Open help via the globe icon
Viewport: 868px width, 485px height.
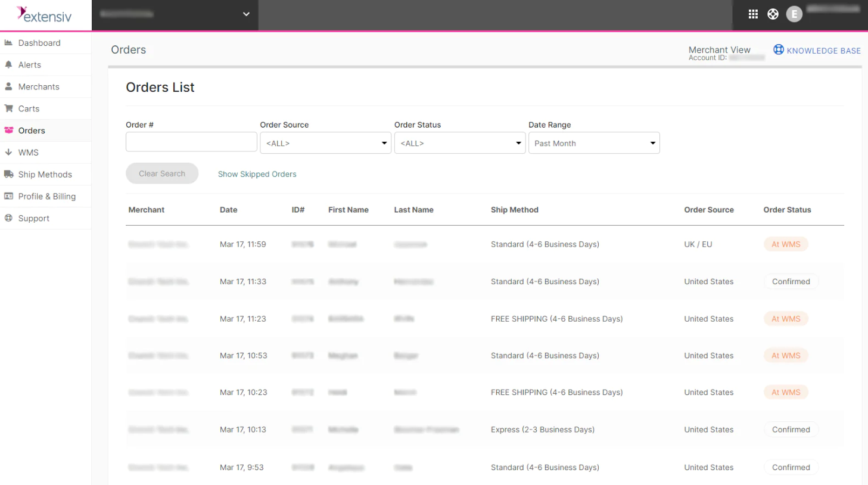[773, 13]
